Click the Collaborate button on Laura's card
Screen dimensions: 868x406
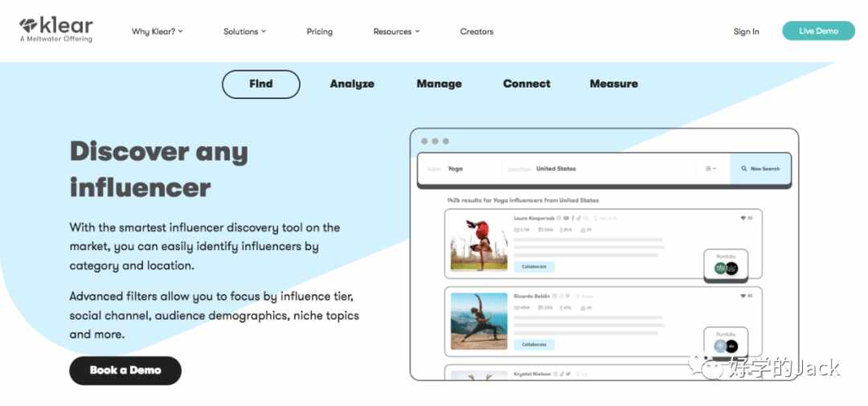pos(534,266)
